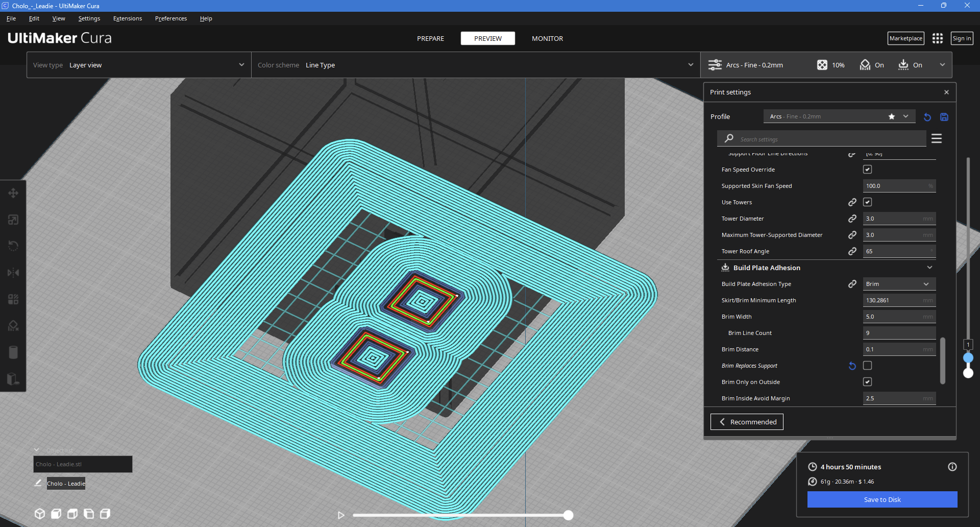Click the layer slider upper handle

click(x=968, y=357)
